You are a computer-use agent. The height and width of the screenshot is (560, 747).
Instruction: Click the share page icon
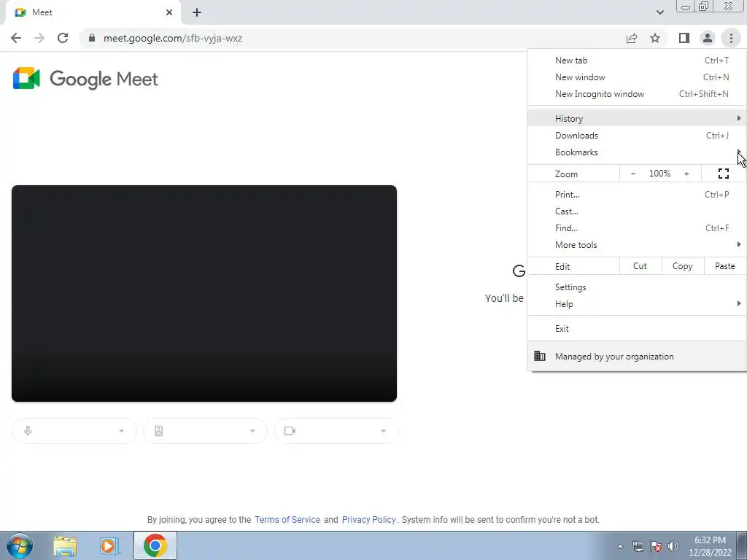632,38
